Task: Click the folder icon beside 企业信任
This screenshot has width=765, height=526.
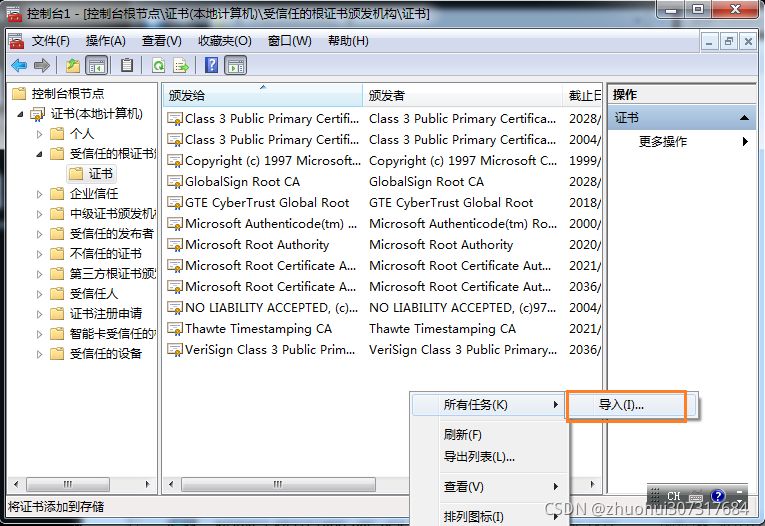Action: pyautogui.click(x=57, y=194)
